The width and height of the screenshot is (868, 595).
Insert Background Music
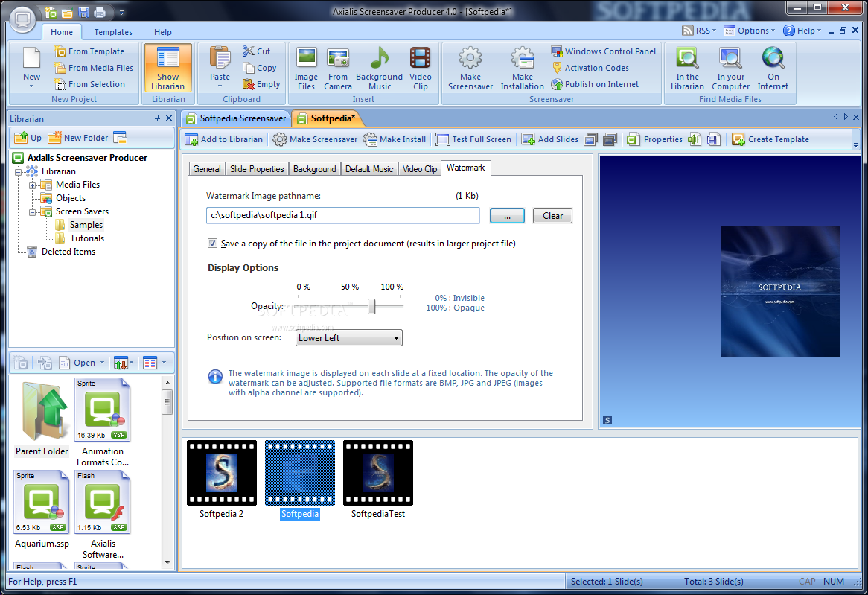click(x=379, y=69)
